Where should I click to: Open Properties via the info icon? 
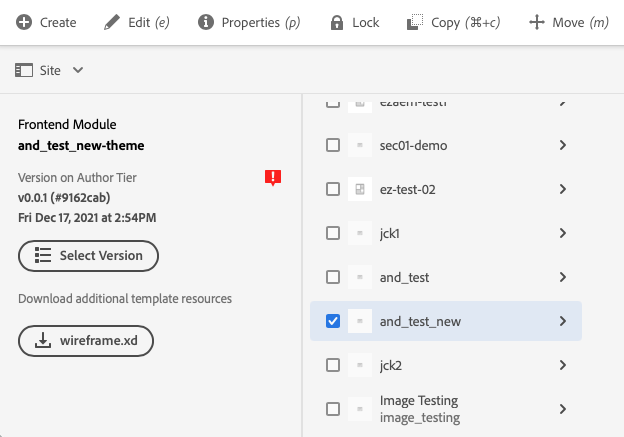click(205, 22)
